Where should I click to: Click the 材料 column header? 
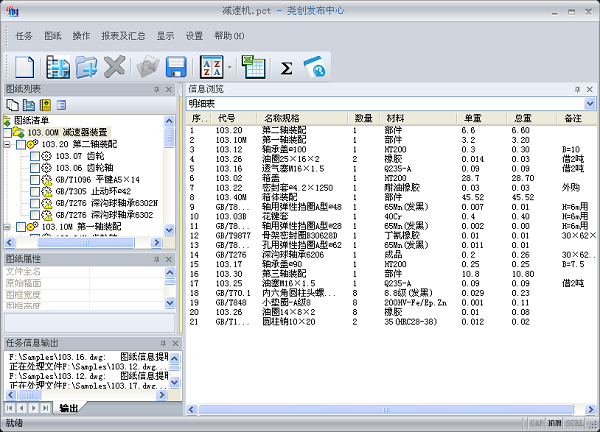point(395,118)
